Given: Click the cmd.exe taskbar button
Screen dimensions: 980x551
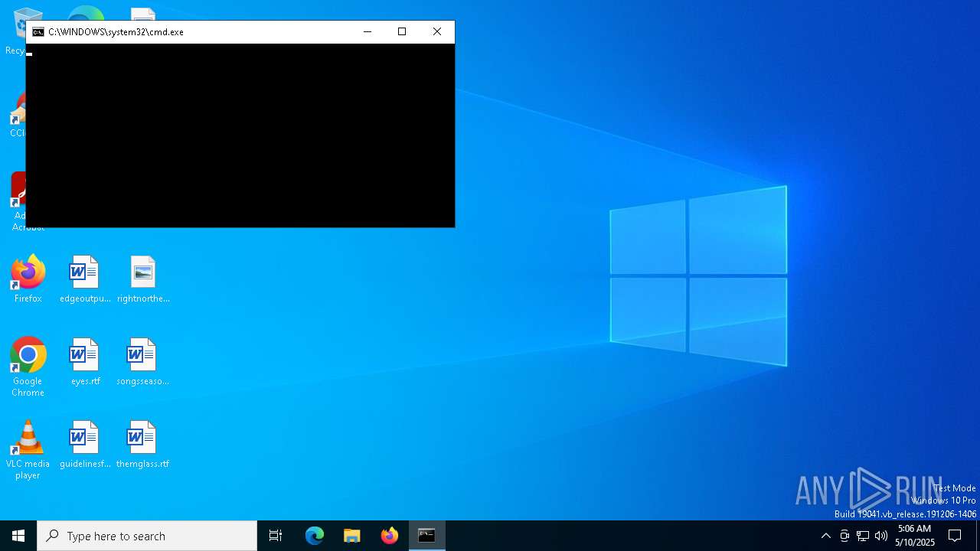Looking at the screenshot, I should pos(427,536).
